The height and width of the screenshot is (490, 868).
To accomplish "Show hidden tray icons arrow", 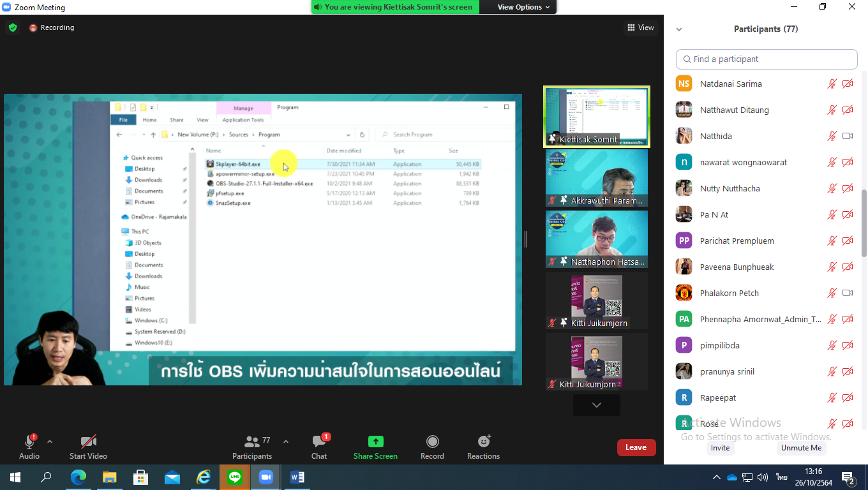I will (716, 477).
